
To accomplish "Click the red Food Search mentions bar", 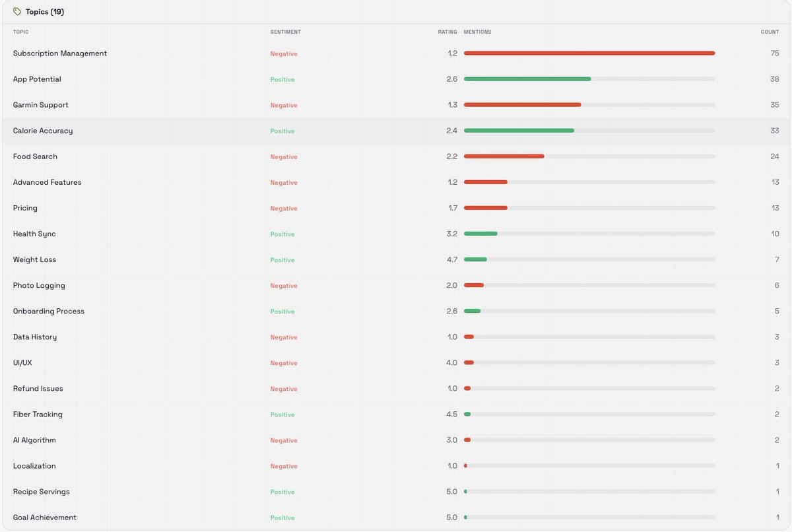I will [x=504, y=156].
